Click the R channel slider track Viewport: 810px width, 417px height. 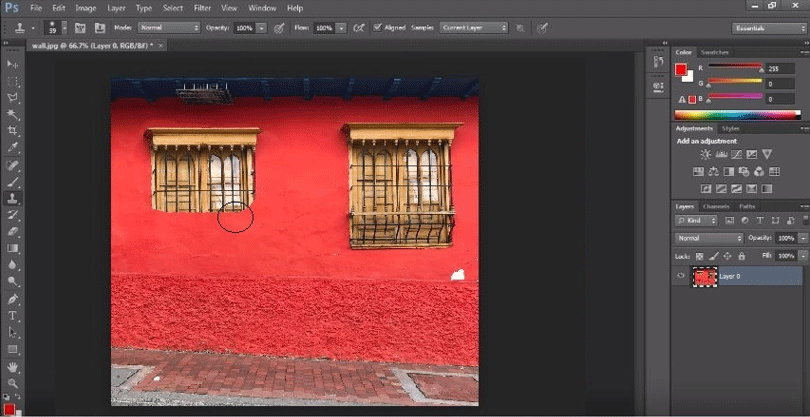[x=735, y=66]
